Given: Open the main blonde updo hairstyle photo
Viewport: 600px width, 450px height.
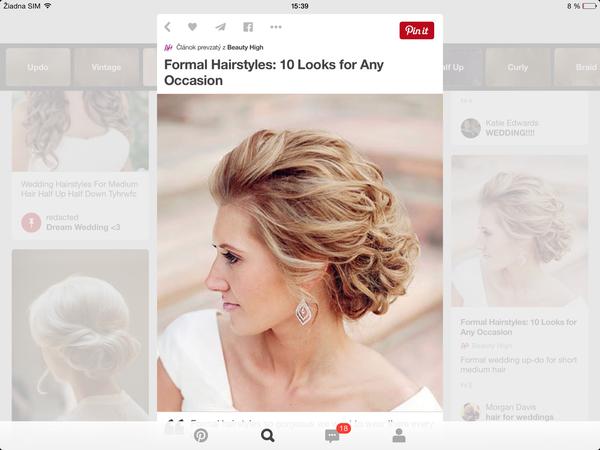Looking at the screenshot, I should pyautogui.click(x=300, y=253).
